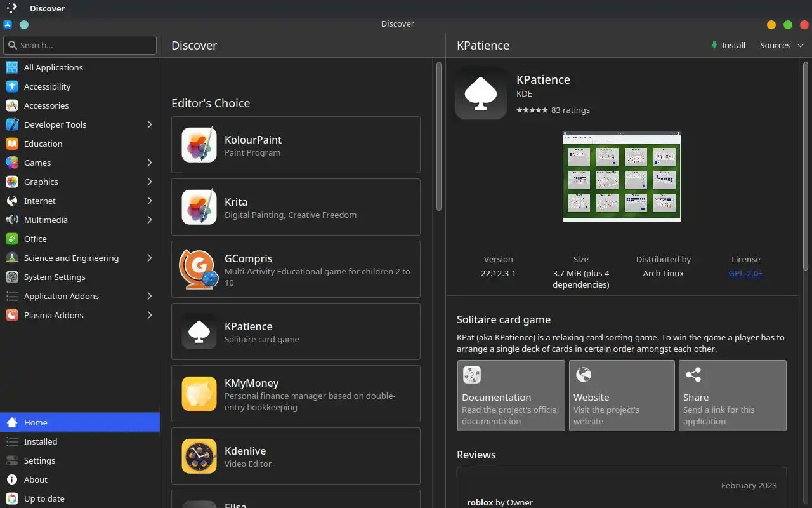Expand Science and Engineering subcategories

(x=150, y=258)
